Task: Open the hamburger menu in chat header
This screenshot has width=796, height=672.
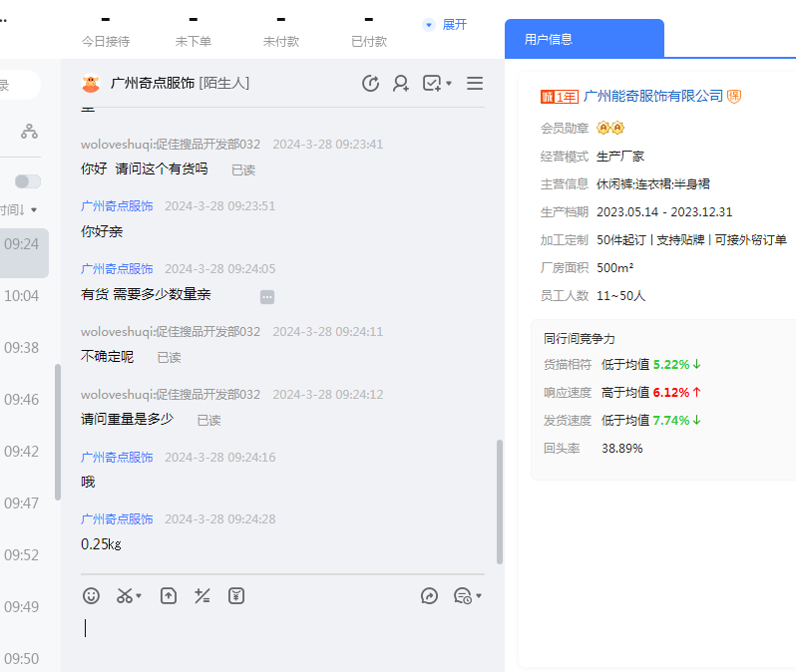Action: coord(475,84)
